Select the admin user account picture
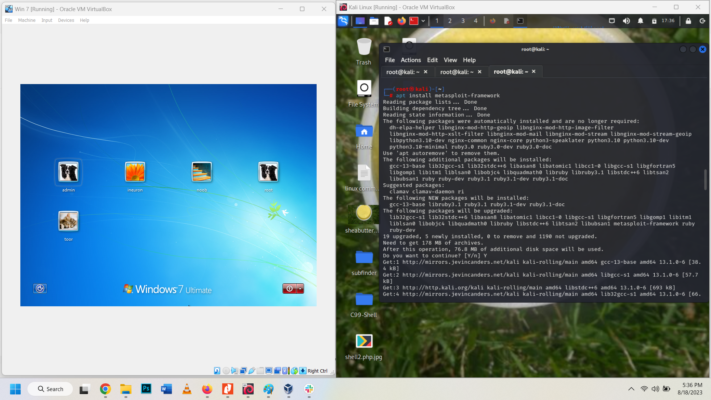Screen dimensions: 711x400 pos(68,172)
